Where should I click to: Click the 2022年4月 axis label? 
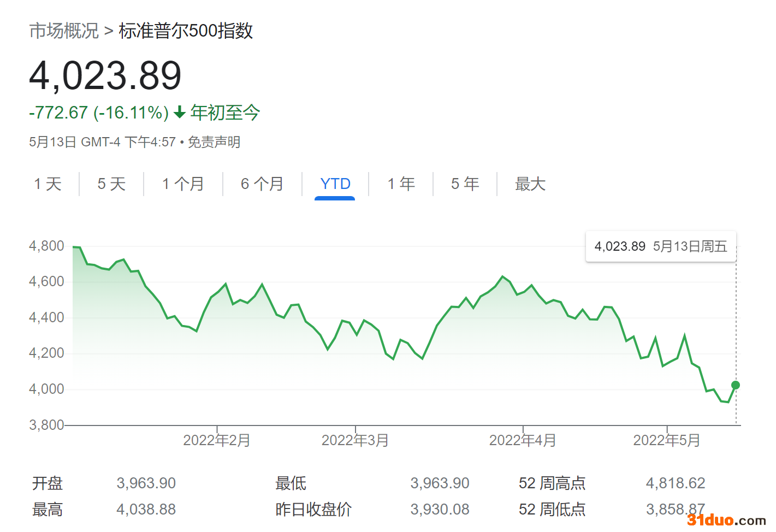(523, 440)
